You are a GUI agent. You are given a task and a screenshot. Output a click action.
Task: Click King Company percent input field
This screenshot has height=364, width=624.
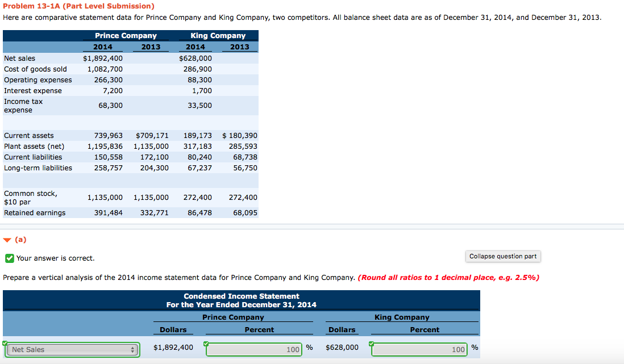coord(419,349)
